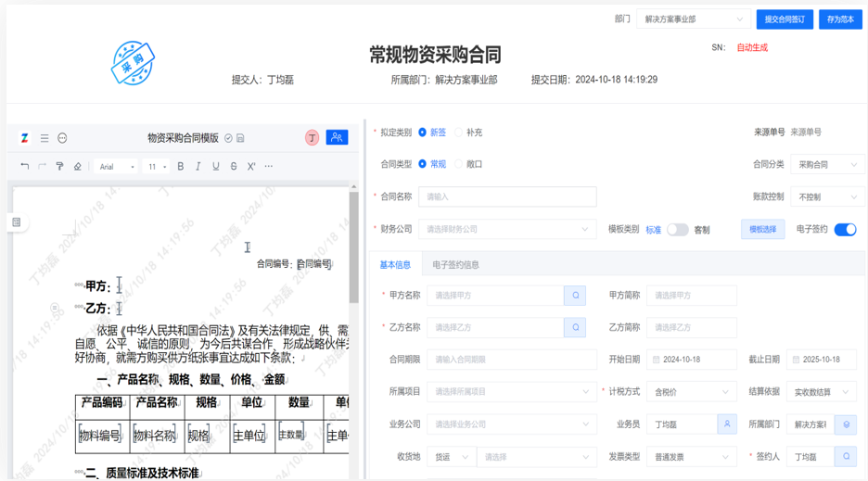
Task: Switch to the 电子签约信息 tab
Action: 457,264
